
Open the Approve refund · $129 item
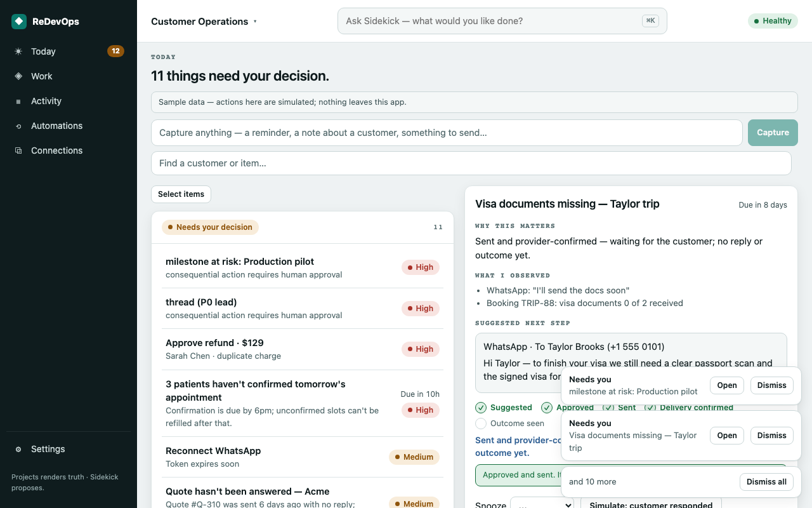coord(303,349)
